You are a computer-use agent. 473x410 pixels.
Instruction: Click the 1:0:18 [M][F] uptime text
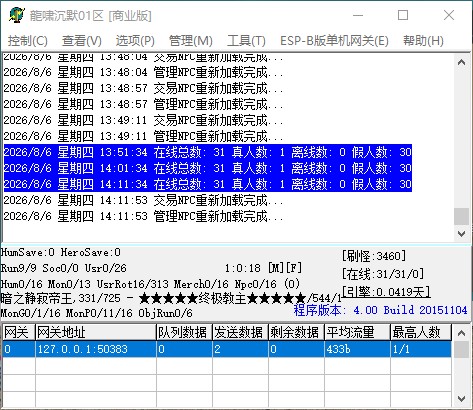(x=263, y=268)
